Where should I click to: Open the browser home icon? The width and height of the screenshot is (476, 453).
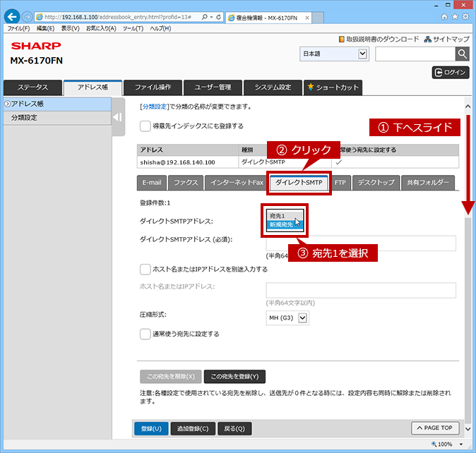pyautogui.click(x=444, y=17)
